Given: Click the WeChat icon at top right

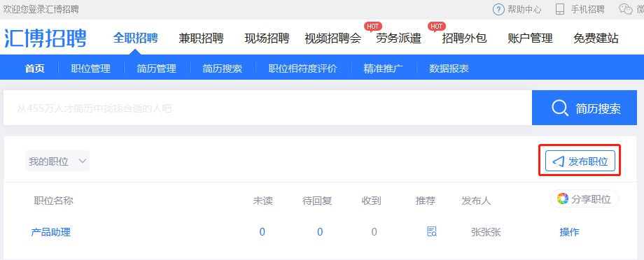Looking at the screenshot, I should pos(626,9).
